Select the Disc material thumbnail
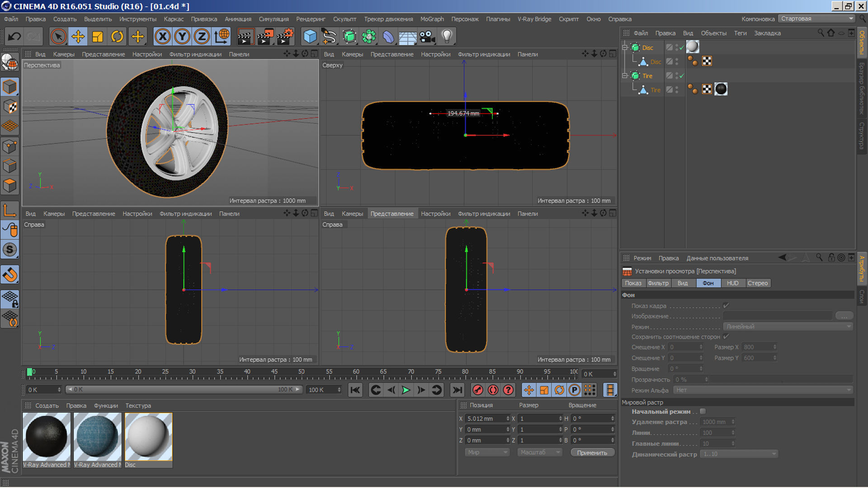 148,436
